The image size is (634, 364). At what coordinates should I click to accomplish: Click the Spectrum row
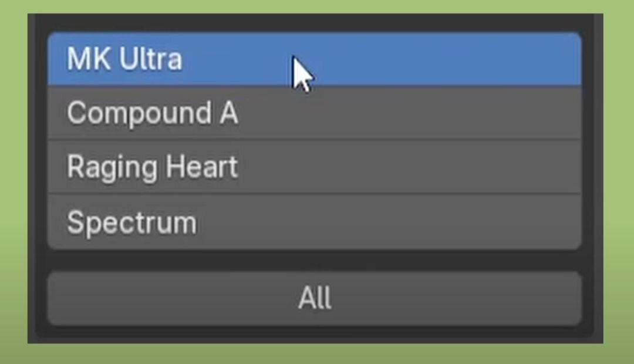(x=314, y=222)
